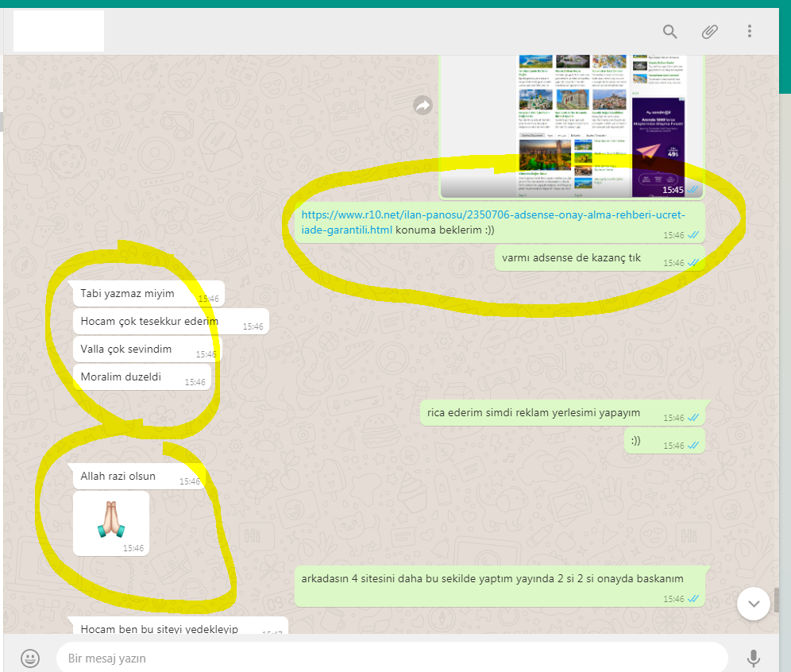Select the 'Hocam çok tesekkur ederim' message
This screenshot has width=791, height=672.
(x=171, y=322)
